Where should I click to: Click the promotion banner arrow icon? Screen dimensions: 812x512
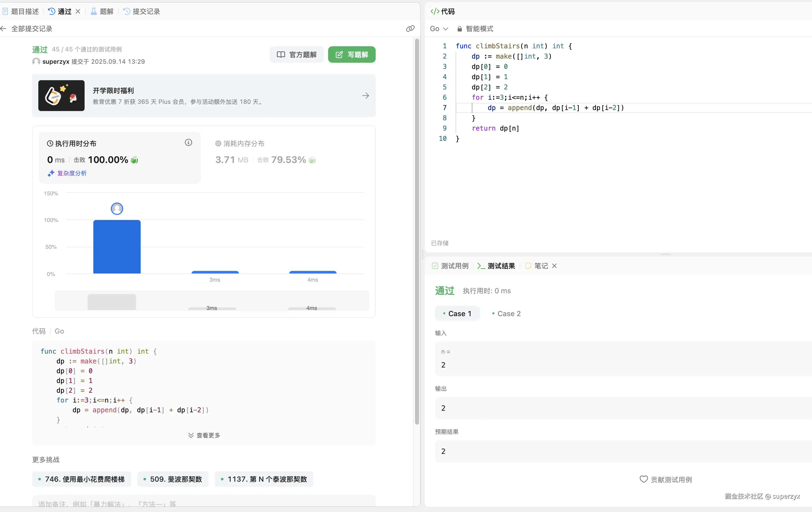(366, 96)
